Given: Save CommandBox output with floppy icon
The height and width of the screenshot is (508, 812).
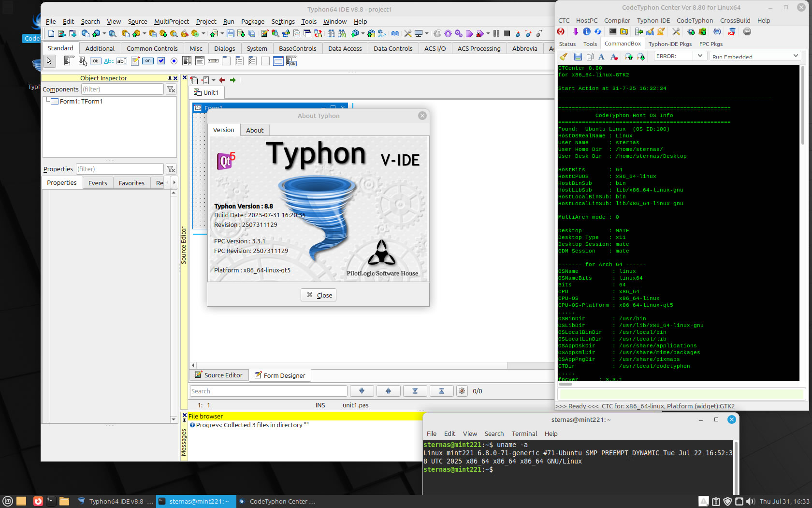Looking at the screenshot, I should click(x=578, y=57).
